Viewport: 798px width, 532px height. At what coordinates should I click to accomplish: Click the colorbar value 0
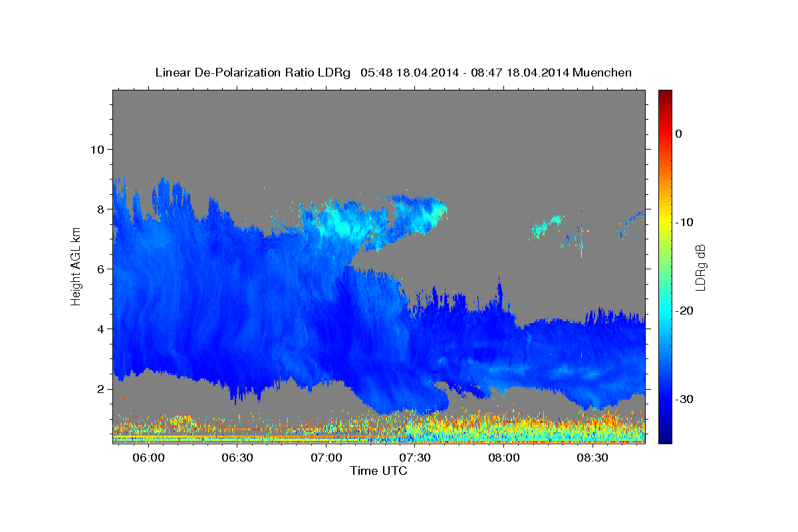678,134
